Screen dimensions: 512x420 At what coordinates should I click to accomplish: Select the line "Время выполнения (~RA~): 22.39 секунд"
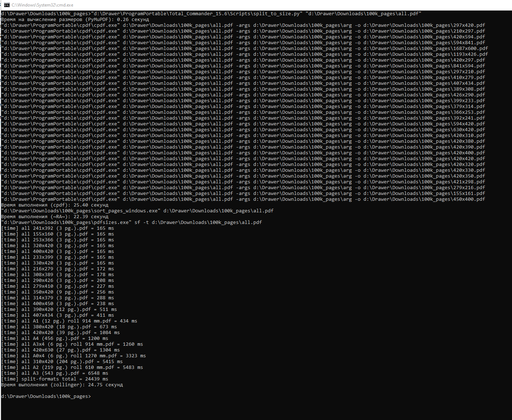55,217
